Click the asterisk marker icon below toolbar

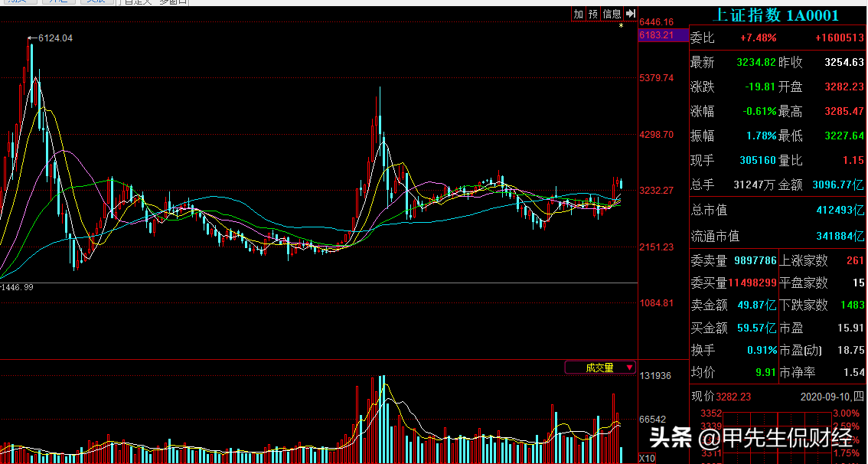click(620, 25)
